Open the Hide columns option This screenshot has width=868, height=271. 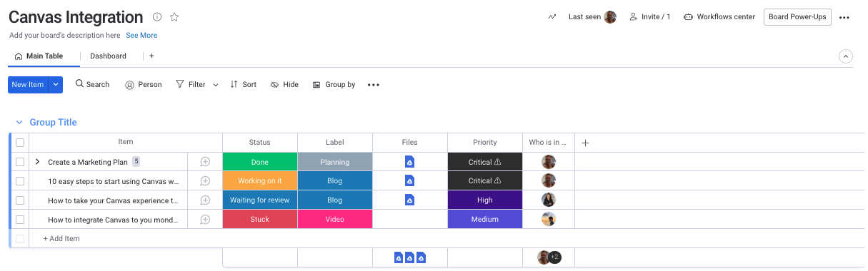coord(284,84)
